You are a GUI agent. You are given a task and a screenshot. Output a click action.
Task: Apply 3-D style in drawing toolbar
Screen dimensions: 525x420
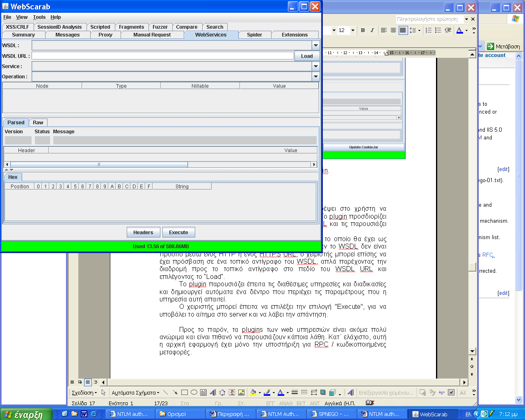333,393
